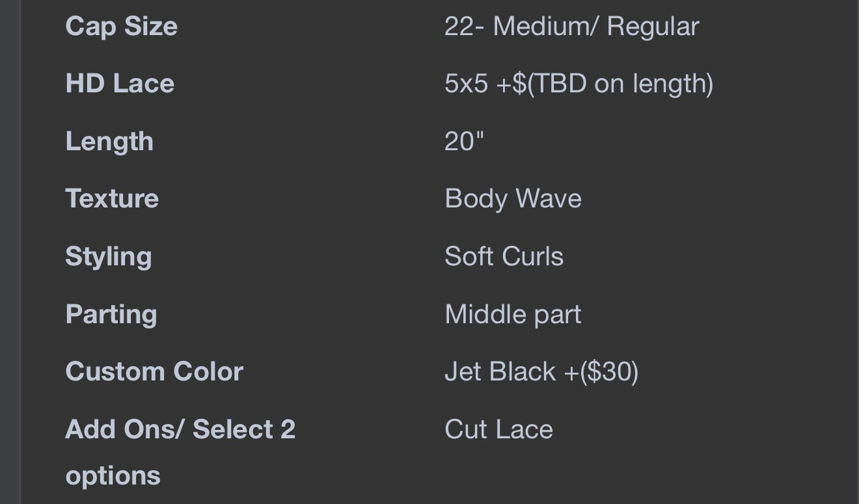Select the Parting label
Viewport: 859px width, 504px height.
pos(111,315)
